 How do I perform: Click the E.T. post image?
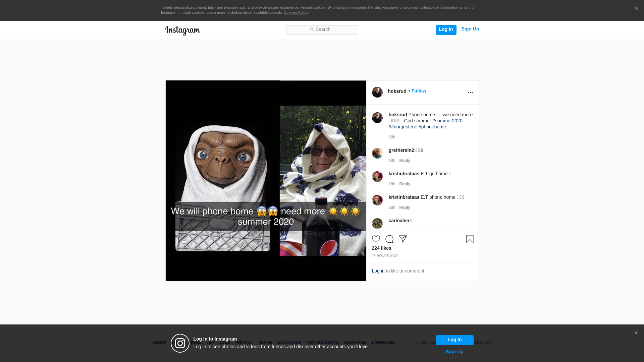coord(266,181)
